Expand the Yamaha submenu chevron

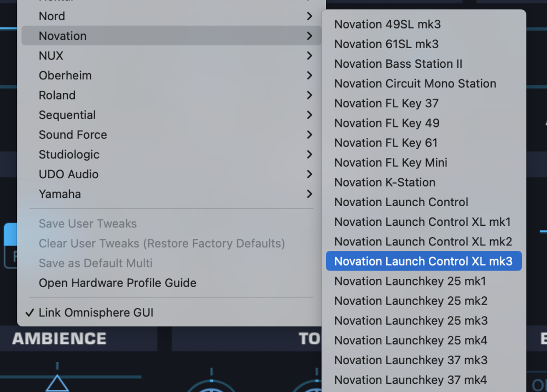click(310, 194)
